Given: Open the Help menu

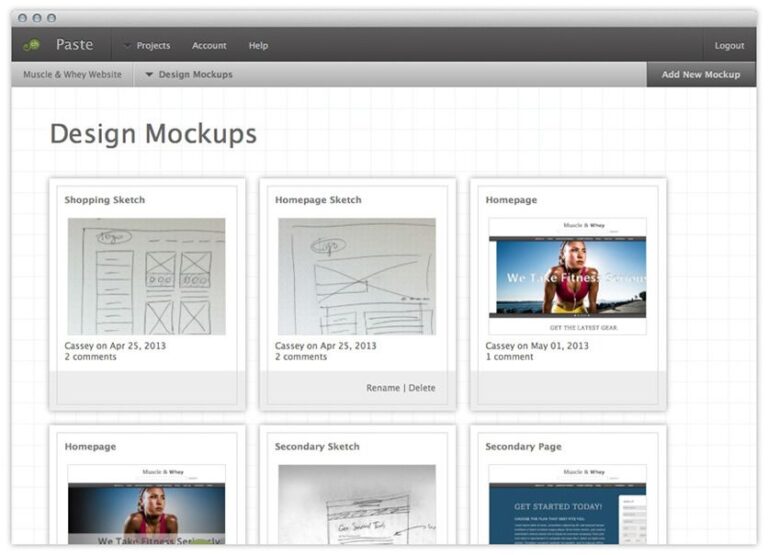Looking at the screenshot, I should coord(258,46).
